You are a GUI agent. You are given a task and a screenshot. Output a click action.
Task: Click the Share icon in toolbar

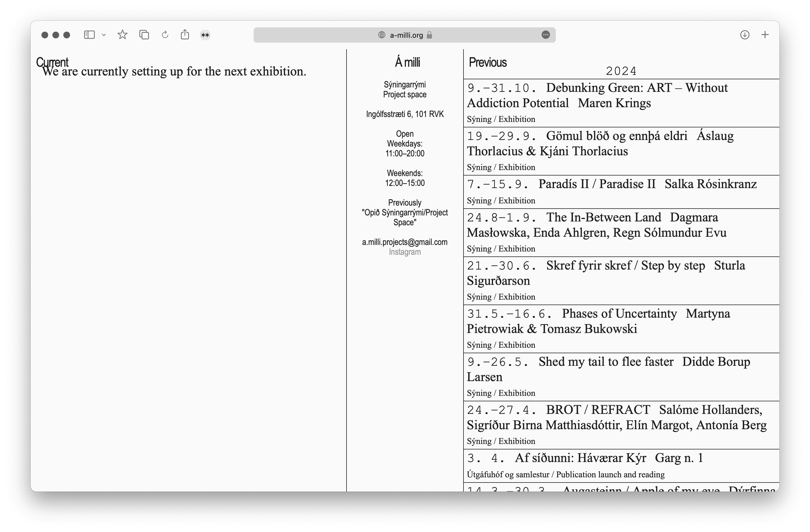(185, 34)
